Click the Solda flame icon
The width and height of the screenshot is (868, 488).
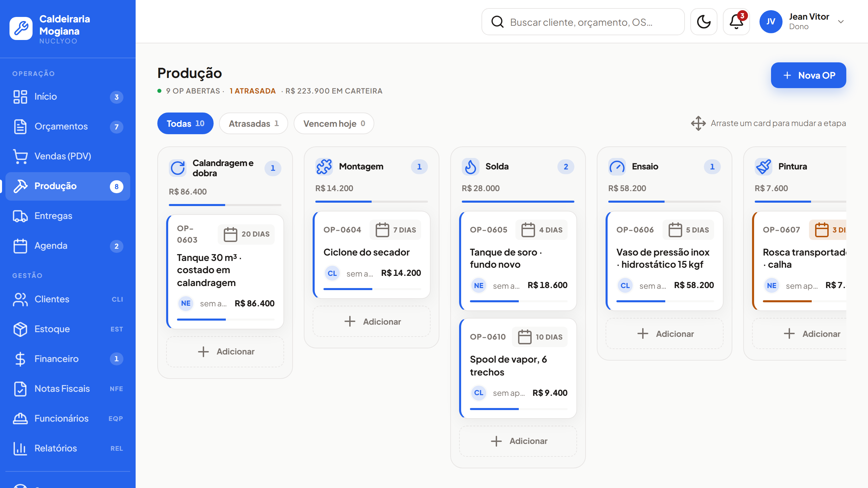(471, 166)
